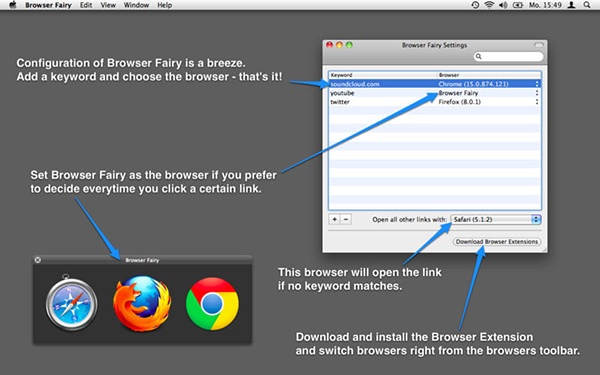Select the Chrome browser icon
Viewport: 600px width, 375px height.
(x=212, y=303)
